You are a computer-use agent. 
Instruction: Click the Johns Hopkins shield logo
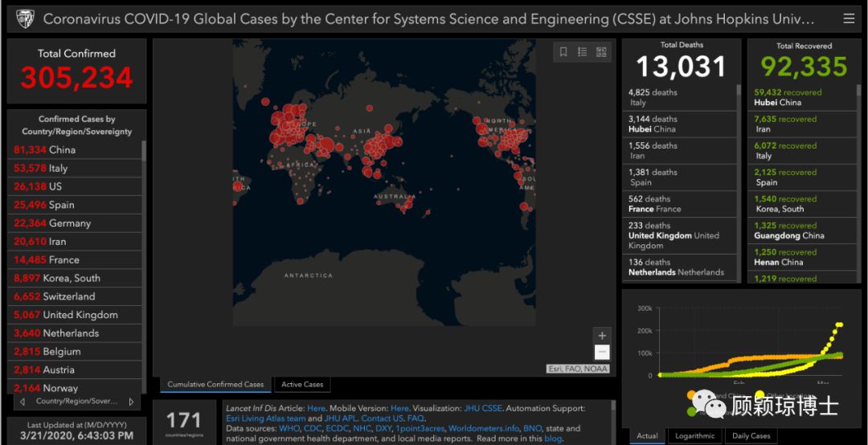click(x=25, y=18)
